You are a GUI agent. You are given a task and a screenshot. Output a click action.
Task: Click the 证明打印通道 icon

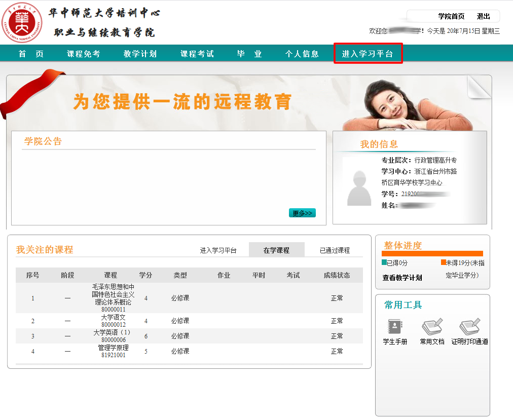click(469, 327)
